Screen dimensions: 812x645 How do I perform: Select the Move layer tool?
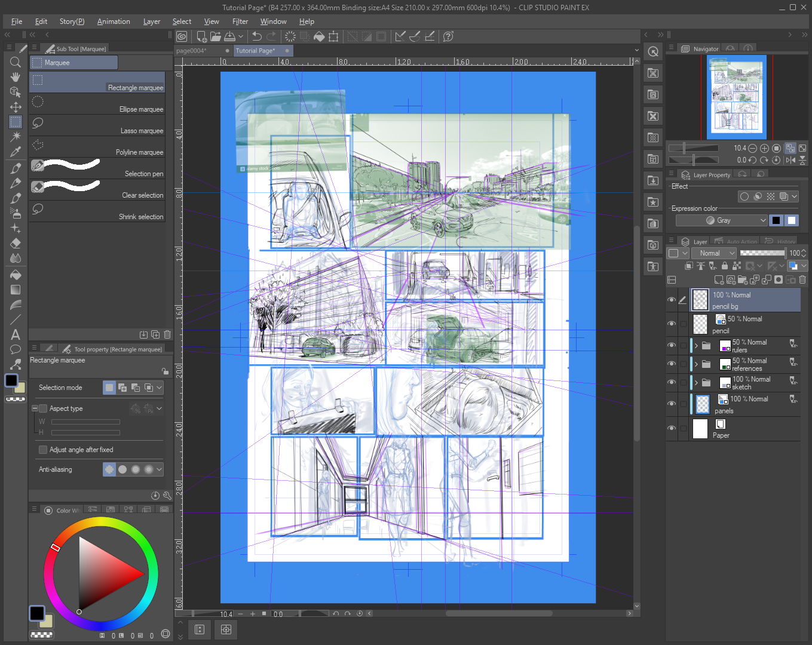(16, 107)
